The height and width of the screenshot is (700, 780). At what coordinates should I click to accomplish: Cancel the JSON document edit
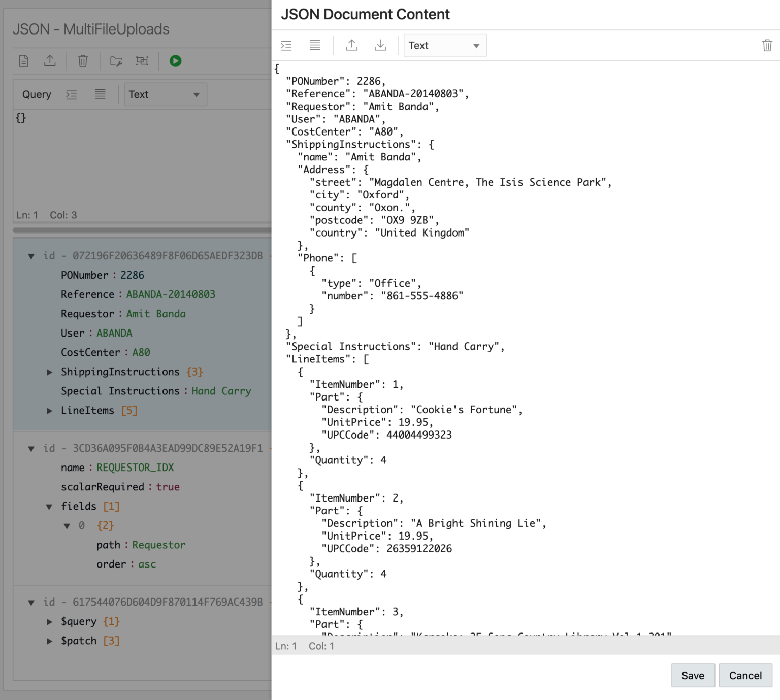(745, 676)
